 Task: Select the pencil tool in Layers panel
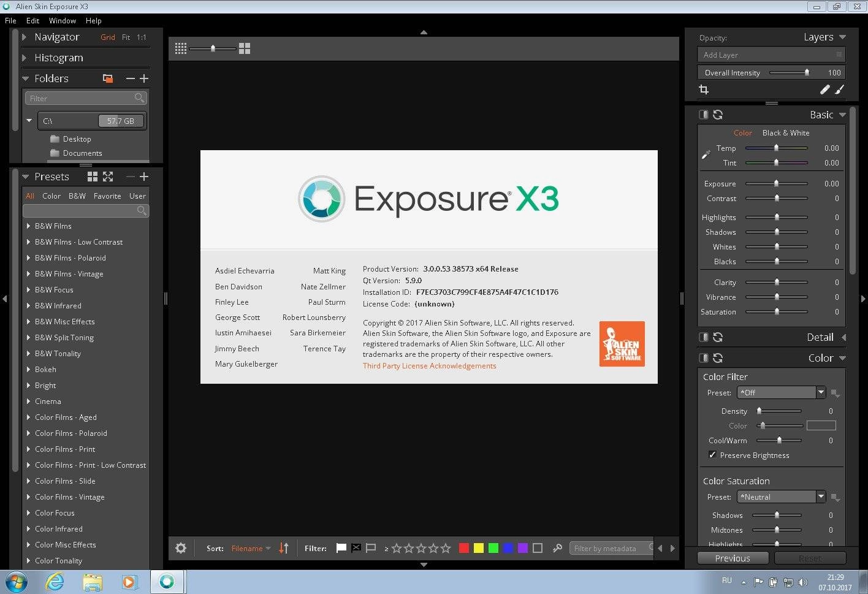point(825,89)
